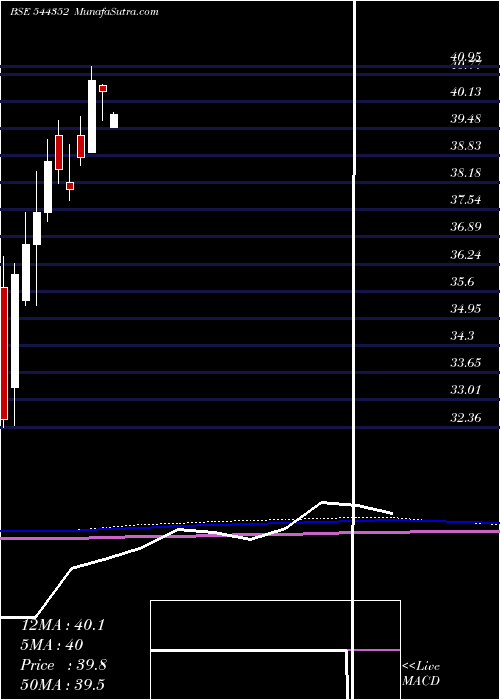Click the Price : 39.8 readout
This screenshot has width=500, height=700.
coord(63,665)
